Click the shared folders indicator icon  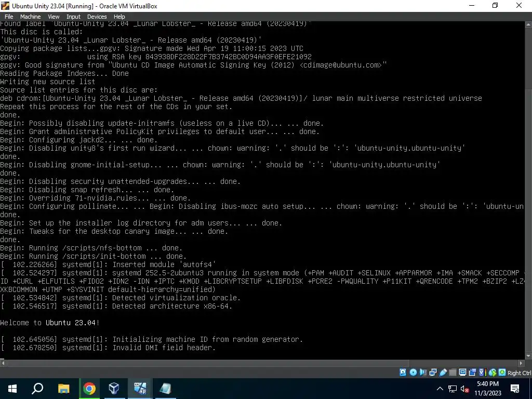point(453,373)
